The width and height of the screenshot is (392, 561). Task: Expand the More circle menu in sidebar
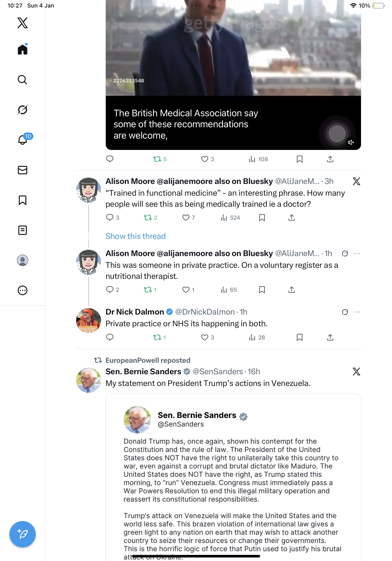(23, 290)
